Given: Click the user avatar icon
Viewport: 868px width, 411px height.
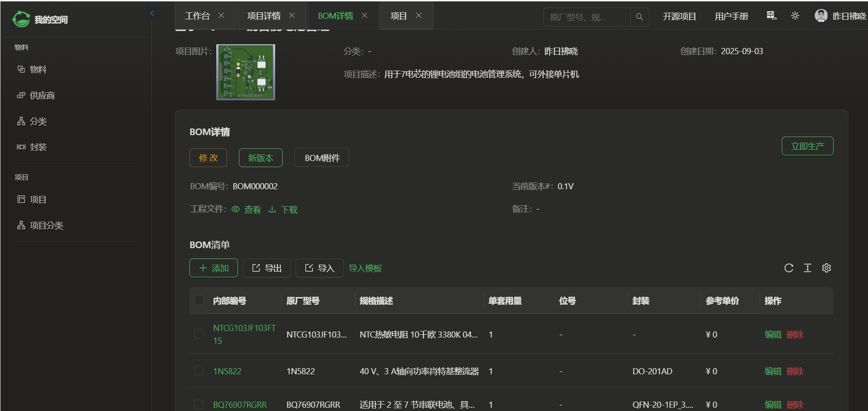Looking at the screenshot, I should click(x=821, y=16).
